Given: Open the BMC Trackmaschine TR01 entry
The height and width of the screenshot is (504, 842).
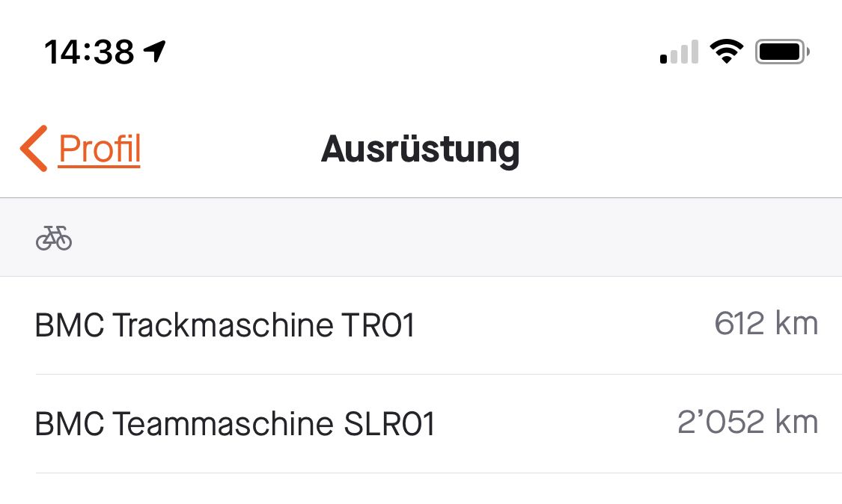Looking at the screenshot, I should [x=225, y=325].
